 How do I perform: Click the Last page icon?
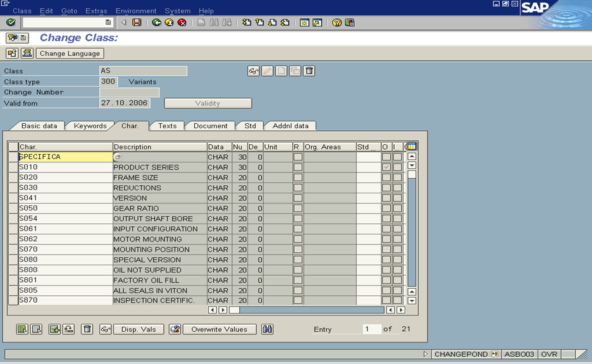(285, 23)
